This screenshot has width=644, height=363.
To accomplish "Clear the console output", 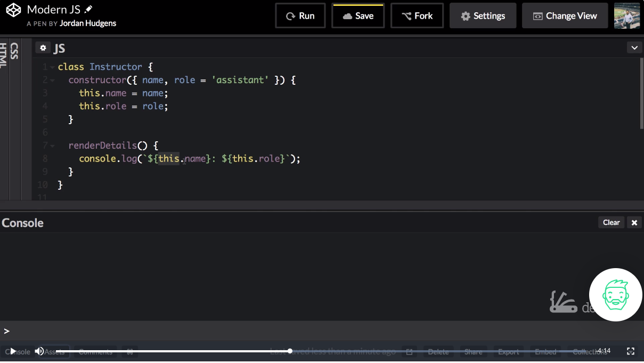I will [611, 222].
